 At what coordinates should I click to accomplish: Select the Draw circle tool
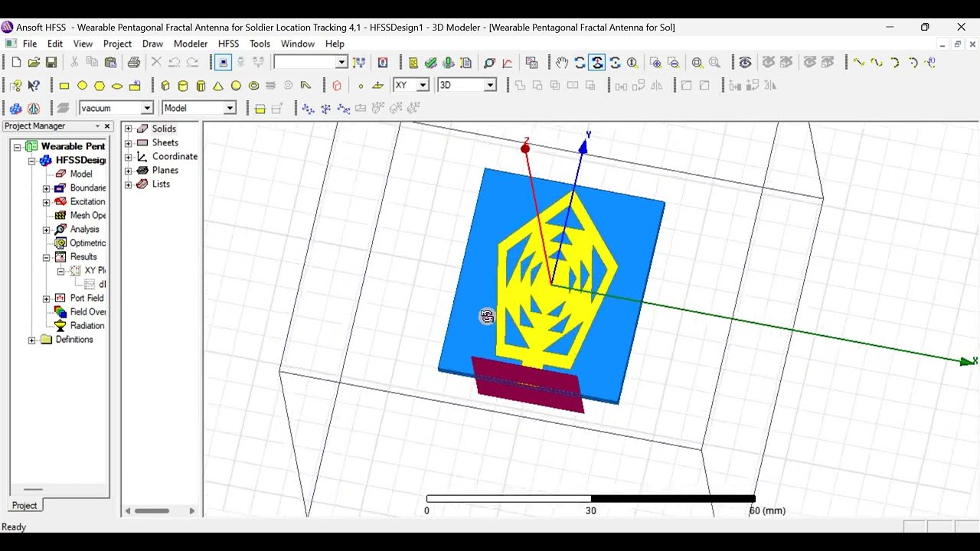click(x=82, y=86)
